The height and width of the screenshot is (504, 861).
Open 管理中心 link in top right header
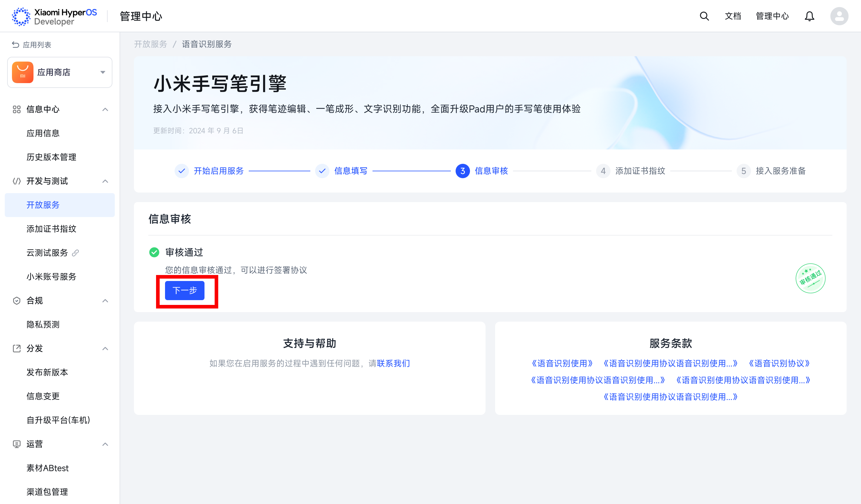click(772, 16)
